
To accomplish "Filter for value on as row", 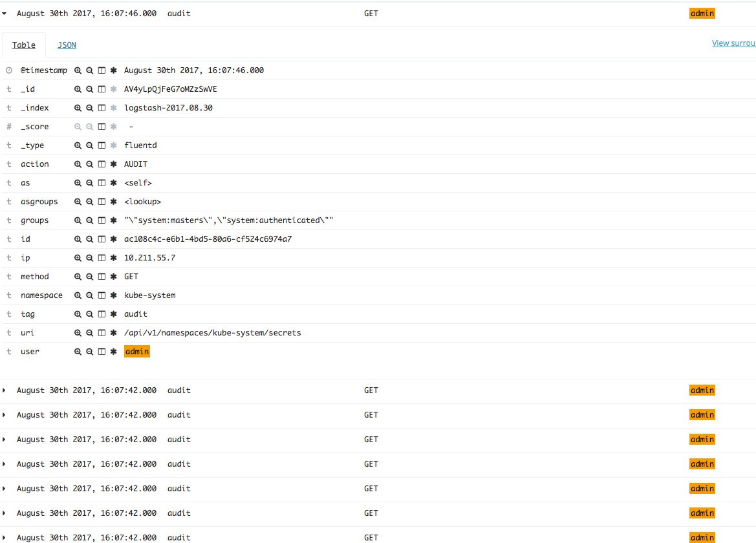I will pos(78,183).
